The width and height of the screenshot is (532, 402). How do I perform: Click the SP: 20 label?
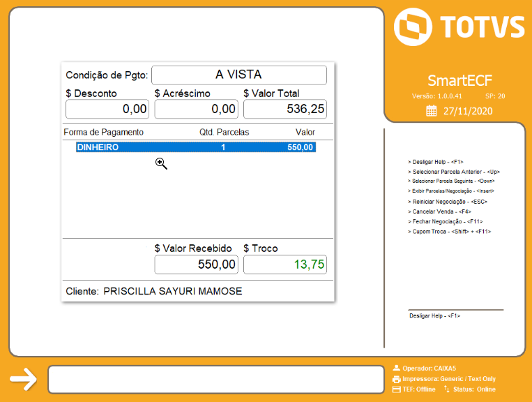click(495, 96)
